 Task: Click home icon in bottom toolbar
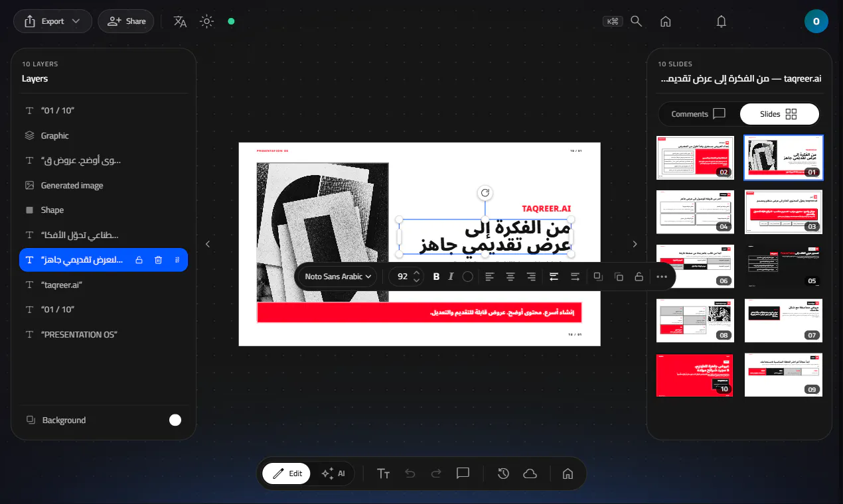(x=568, y=473)
